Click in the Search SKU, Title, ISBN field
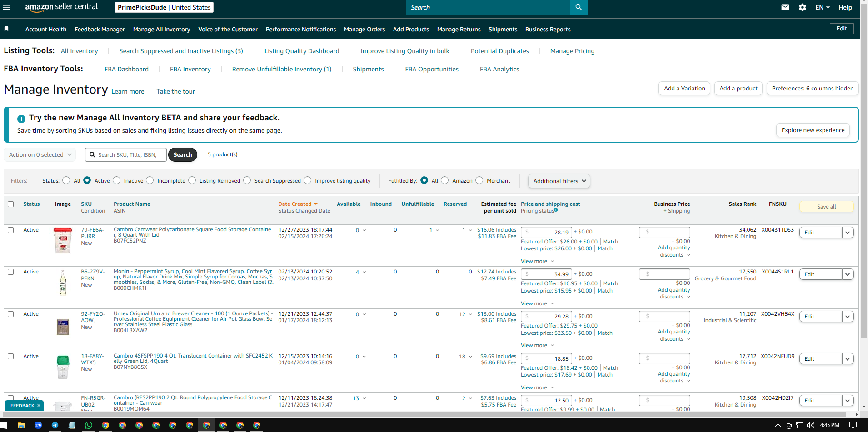Image resolution: width=868 pixels, height=432 pixels. 126,154
